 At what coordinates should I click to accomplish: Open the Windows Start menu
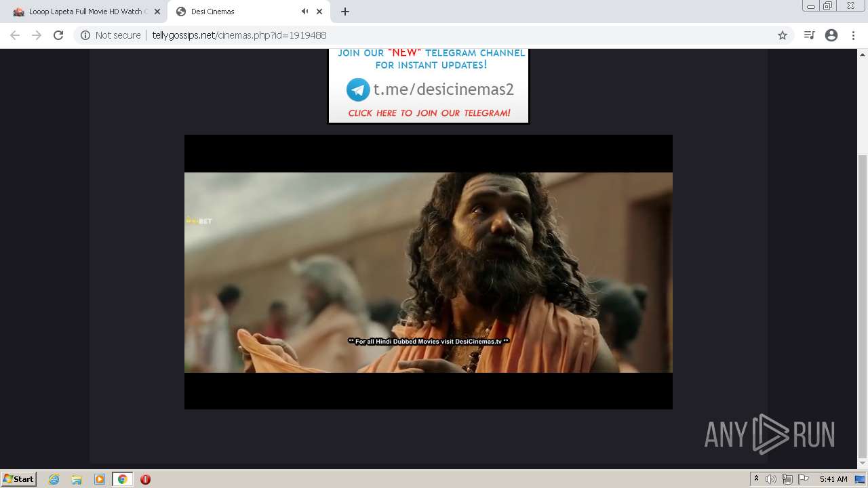[19, 479]
